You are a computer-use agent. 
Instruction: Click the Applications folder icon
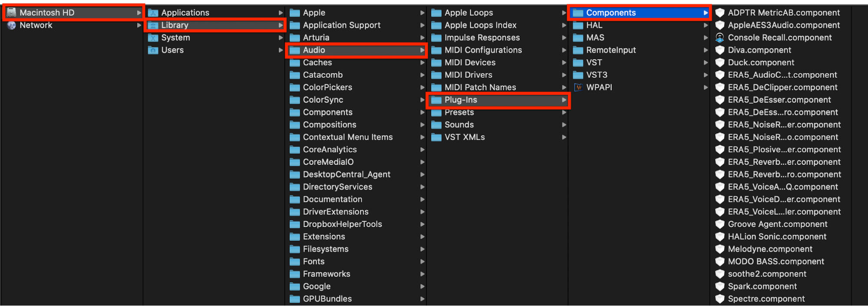(153, 13)
